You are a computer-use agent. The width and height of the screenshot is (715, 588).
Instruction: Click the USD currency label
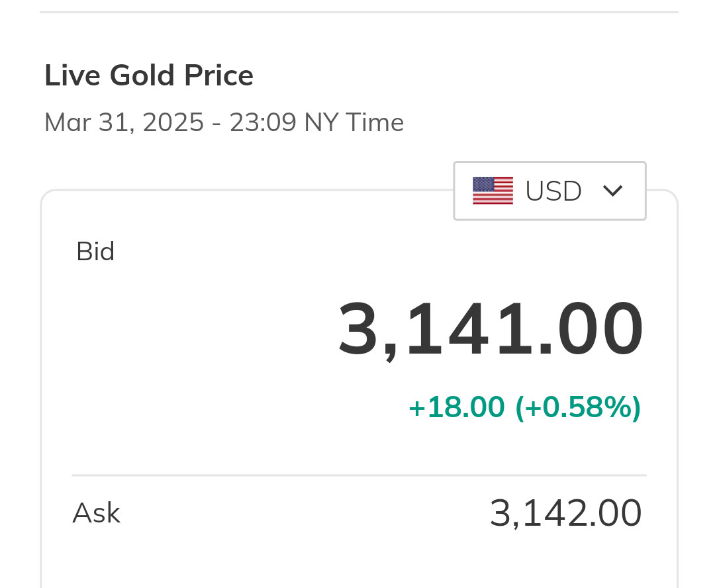pos(553,191)
